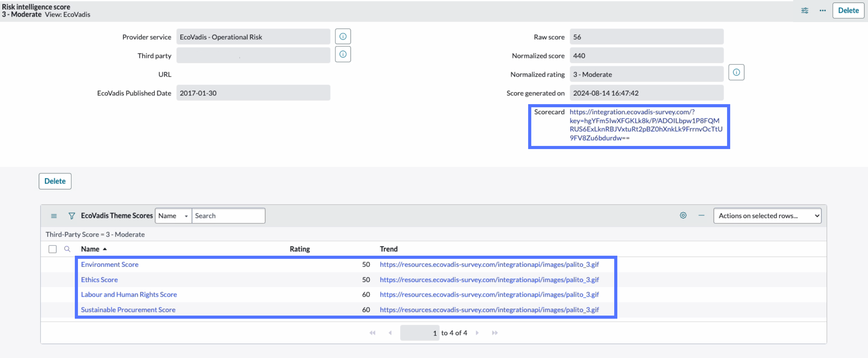Click the Score generated on field
This screenshot has width=868, height=358.
click(646, 93)
